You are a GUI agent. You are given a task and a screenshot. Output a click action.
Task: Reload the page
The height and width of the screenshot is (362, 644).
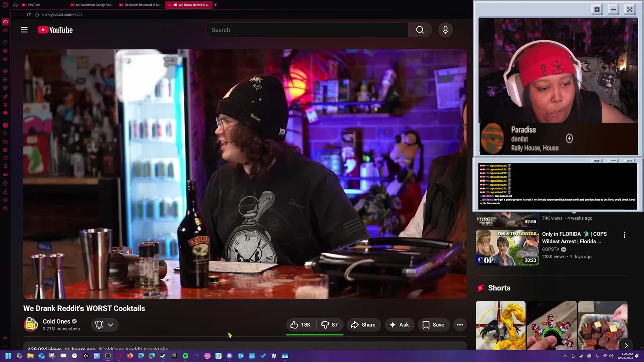tap(29, 14)
